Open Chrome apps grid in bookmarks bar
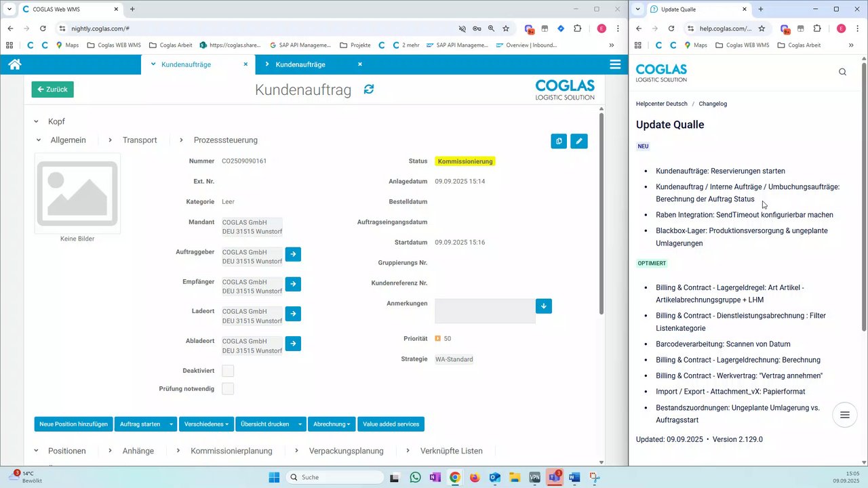The width and height of the screenshot is (868, 488). (9, 45)
